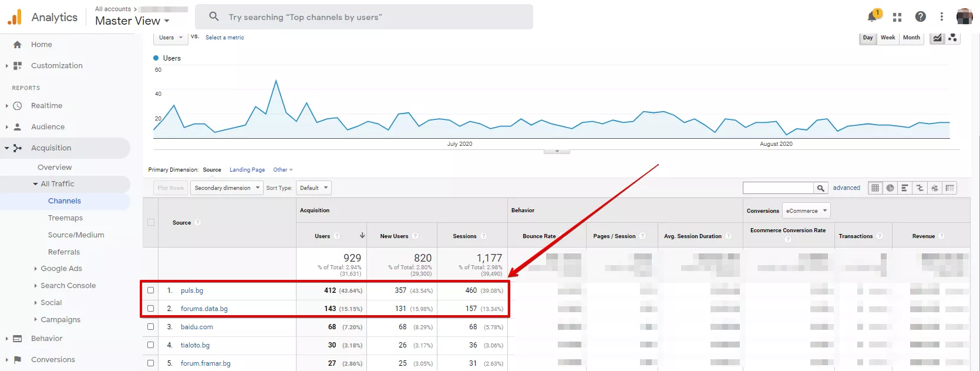Click the Audience person icon

[x=18, y=127]
